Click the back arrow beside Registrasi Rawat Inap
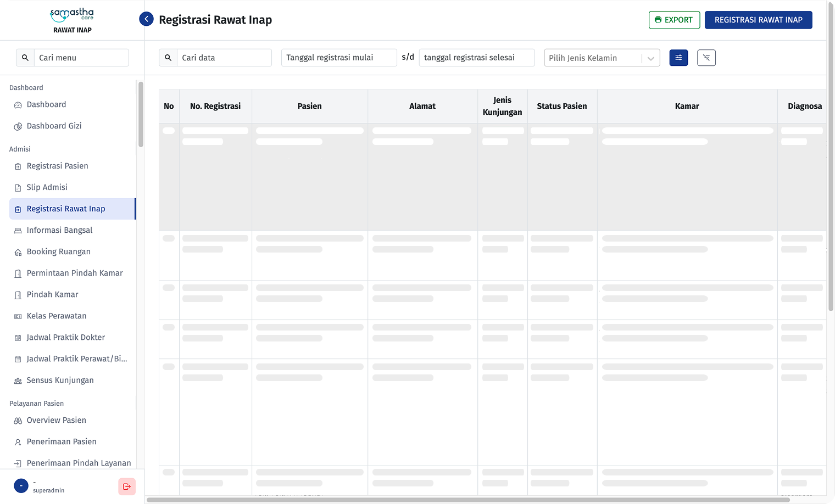835x504 pixels. (146, 19)
